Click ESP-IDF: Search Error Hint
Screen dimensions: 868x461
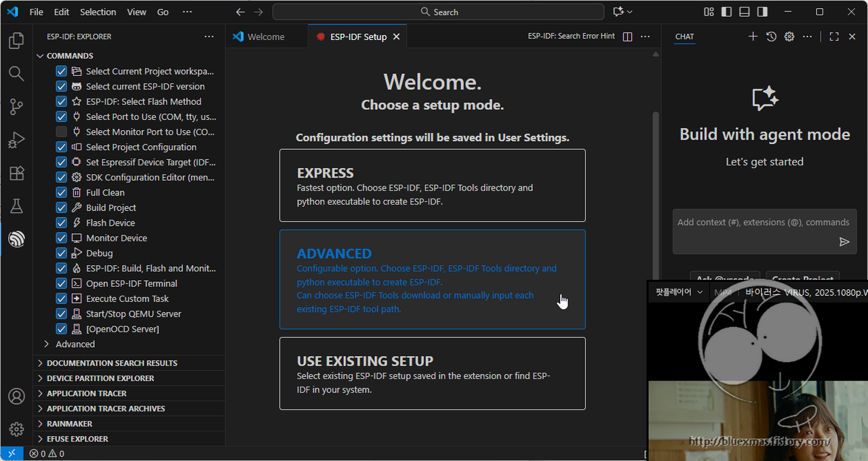(571, 37)
